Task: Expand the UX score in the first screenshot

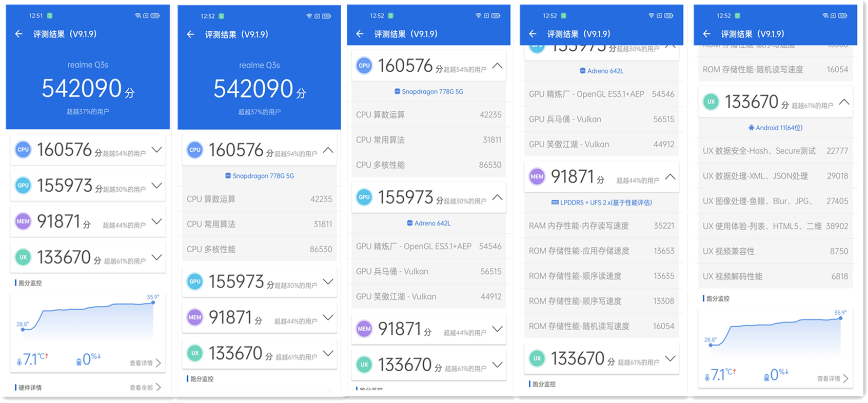Action: [x=157, y=257]
